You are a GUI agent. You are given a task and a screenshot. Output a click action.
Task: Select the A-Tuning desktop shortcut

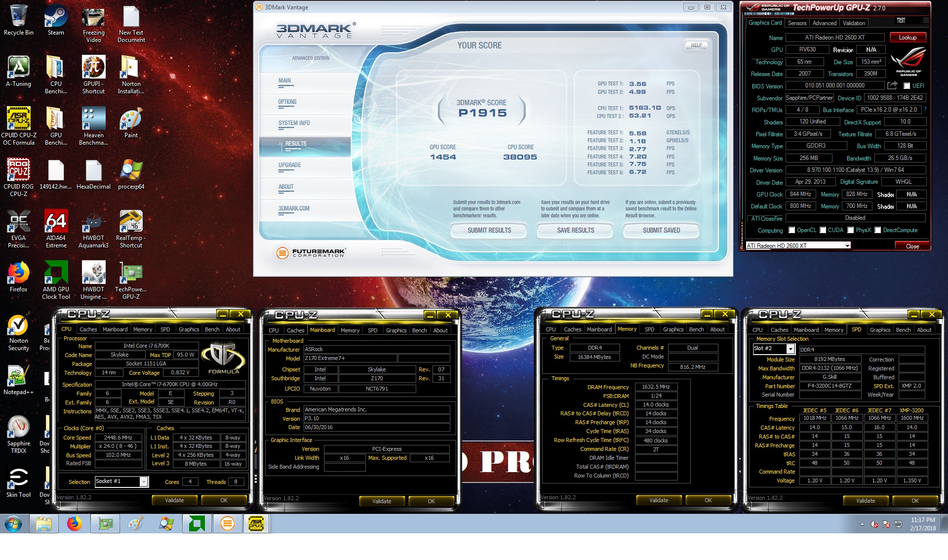(x=18, y=71)
